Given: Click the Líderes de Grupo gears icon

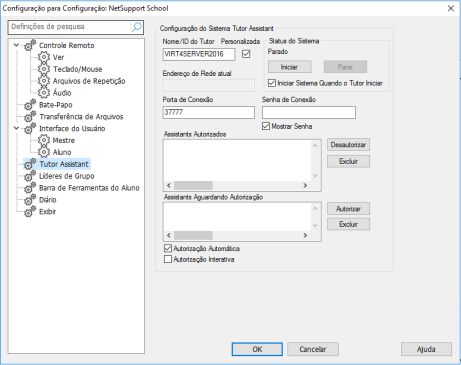Looking at the screenshot, I should 30,176.
